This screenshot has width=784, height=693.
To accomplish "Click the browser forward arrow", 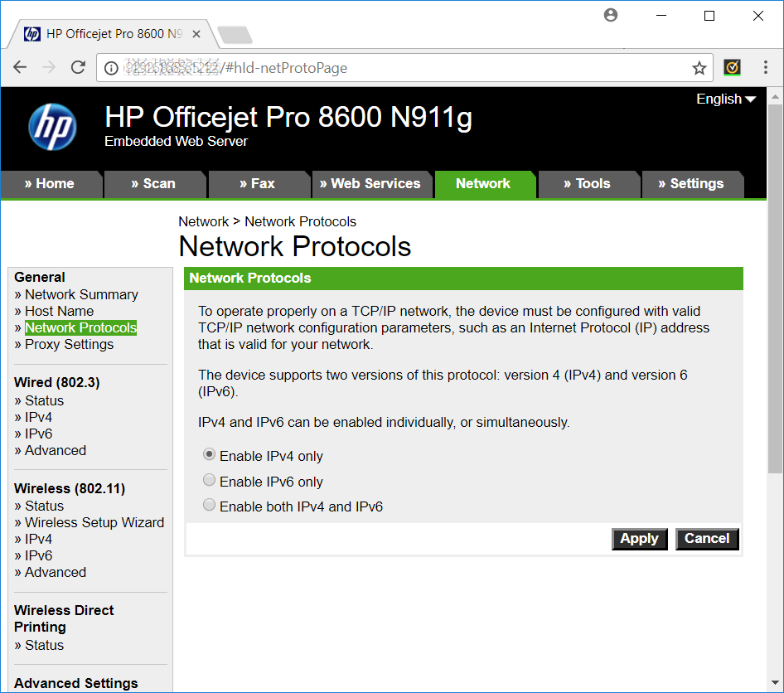I will [x=49, y=67].
